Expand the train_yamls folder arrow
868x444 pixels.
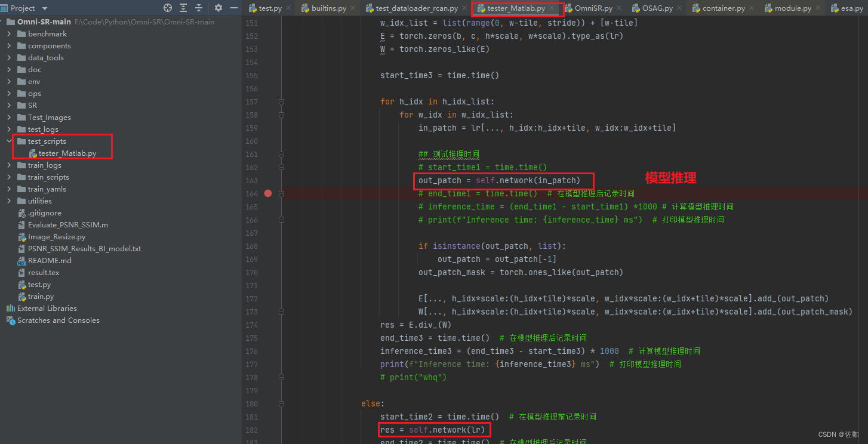[x=9, y=189]
